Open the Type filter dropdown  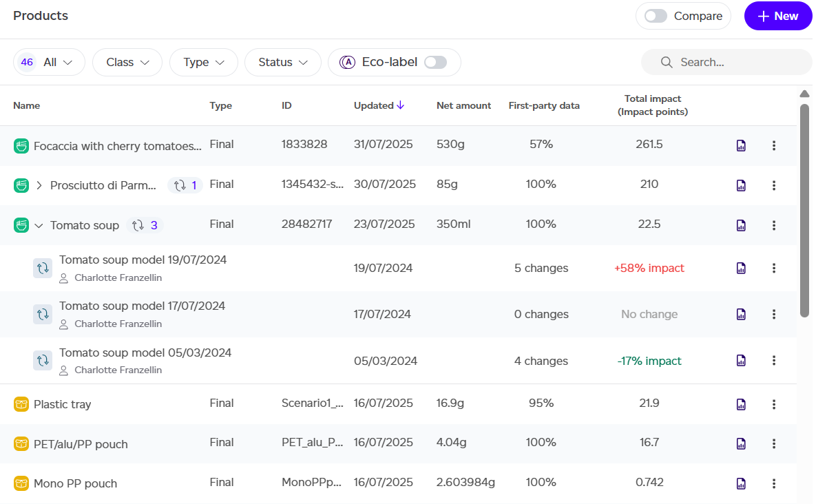[x=204, y=62]
